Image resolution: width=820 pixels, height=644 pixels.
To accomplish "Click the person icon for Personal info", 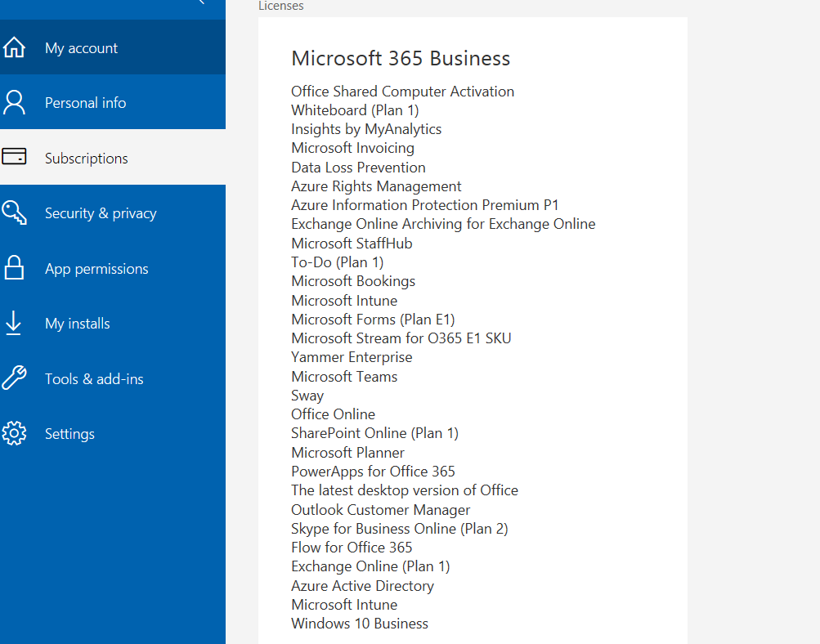I will pos(14,102).
